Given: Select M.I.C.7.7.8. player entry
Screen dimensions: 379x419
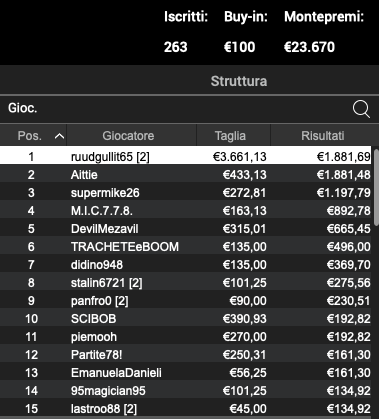Looking at the screenshot, I should [185, 210].
